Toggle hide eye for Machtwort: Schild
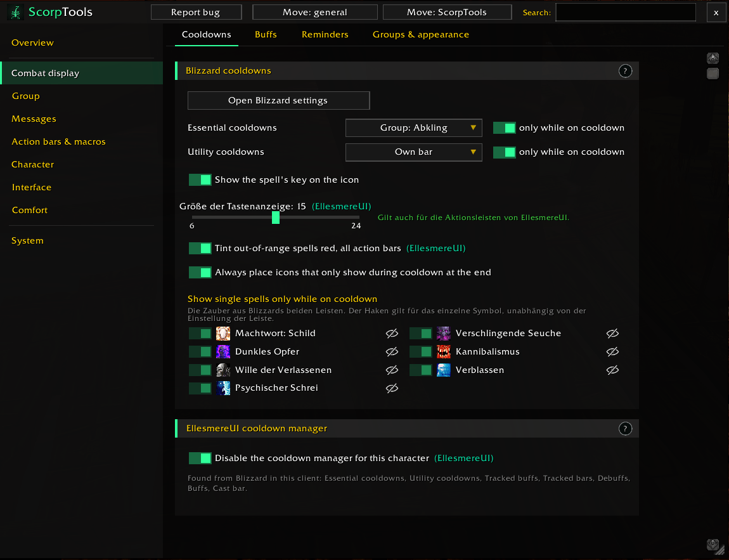729x560 pixels. (392, 334)
